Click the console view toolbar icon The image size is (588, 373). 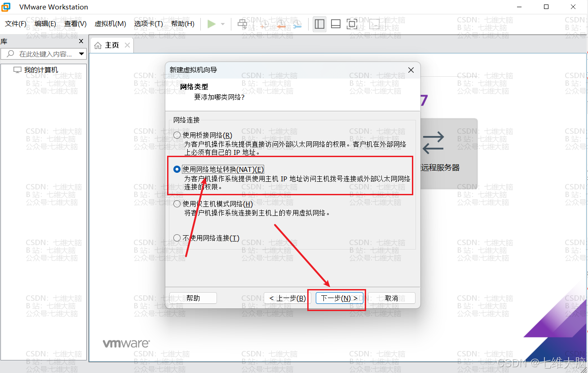(x=374, y=24)
